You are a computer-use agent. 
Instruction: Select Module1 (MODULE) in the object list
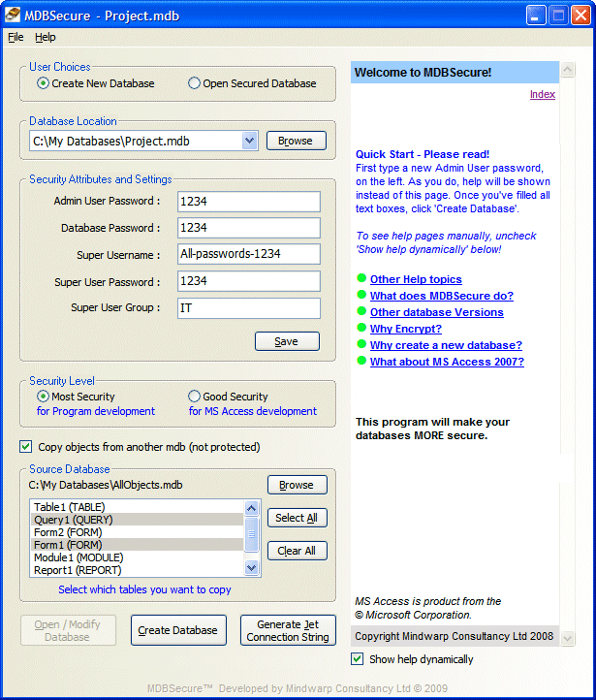pyautogui.click(x=138, y=557)
